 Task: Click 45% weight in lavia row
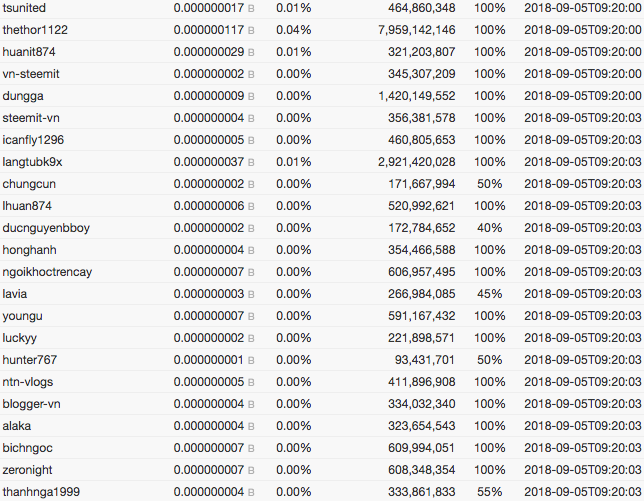(x=490, y=294)
